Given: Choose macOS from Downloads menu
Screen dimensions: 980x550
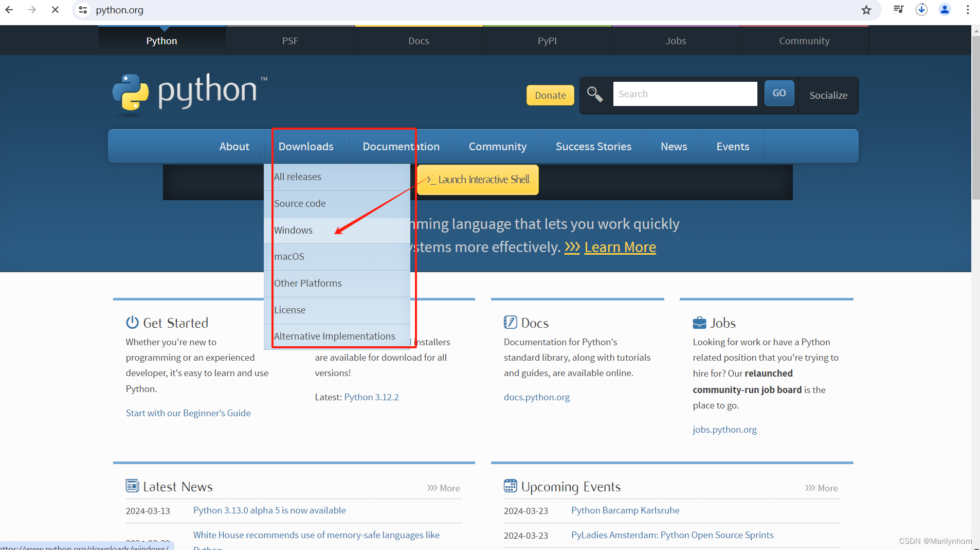Looking at the screenshot, I should click(x=337, y=257).
